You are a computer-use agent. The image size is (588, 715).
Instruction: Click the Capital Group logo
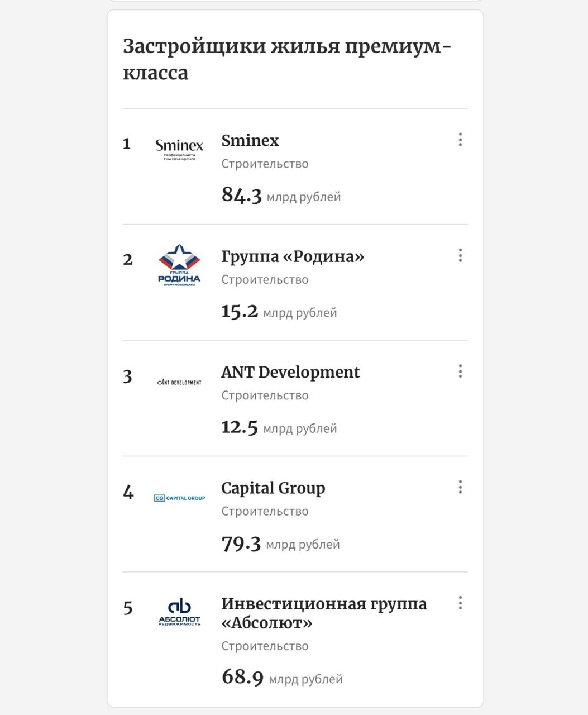[179, 498]
